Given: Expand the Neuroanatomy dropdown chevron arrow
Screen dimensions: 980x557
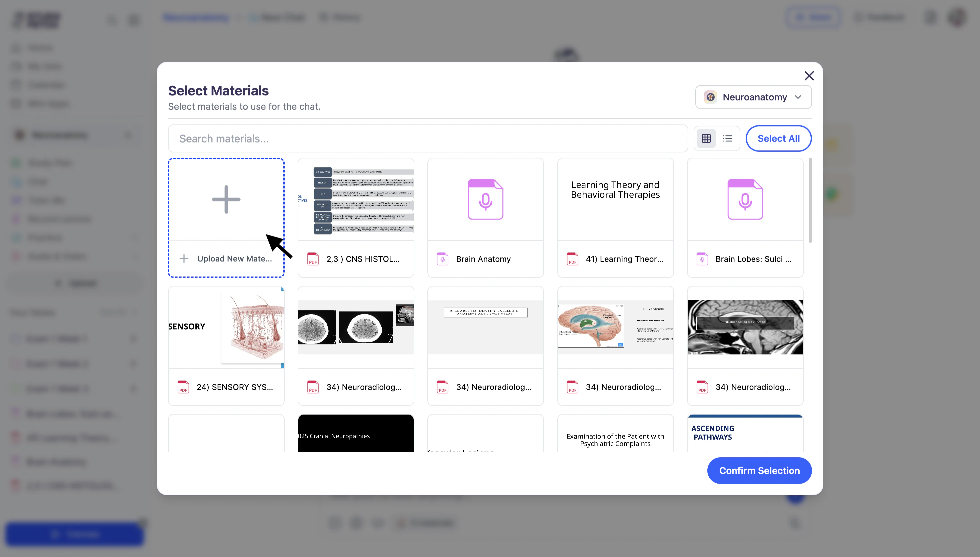Looking at the screenshot, I should (x=798, y=97).
